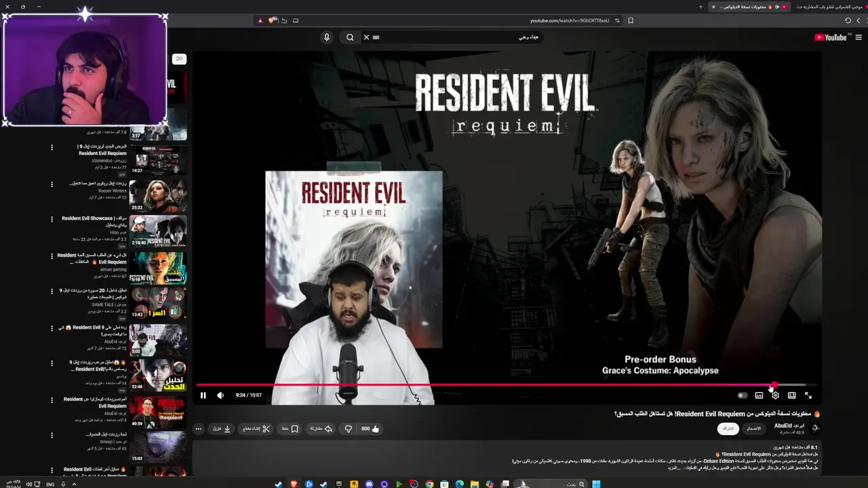This screenshot has height=488, width=868.
Task: Open aiman gaming video 5:10 thumbnail
Action: (158, 268)
